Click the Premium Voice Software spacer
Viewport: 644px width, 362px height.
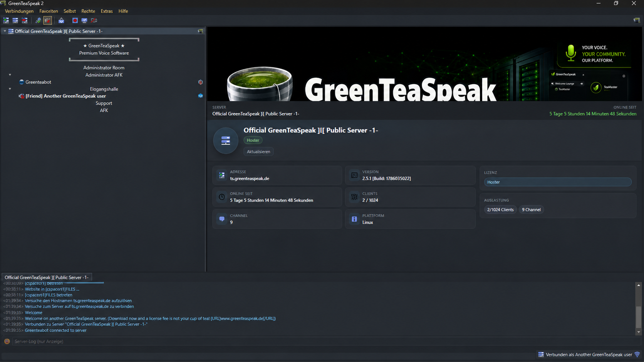click(104, 53)
